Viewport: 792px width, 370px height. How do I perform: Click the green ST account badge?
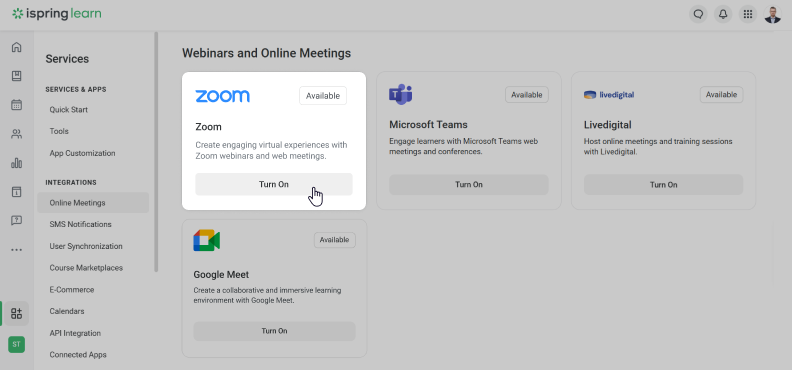click(x=17, y=344)
